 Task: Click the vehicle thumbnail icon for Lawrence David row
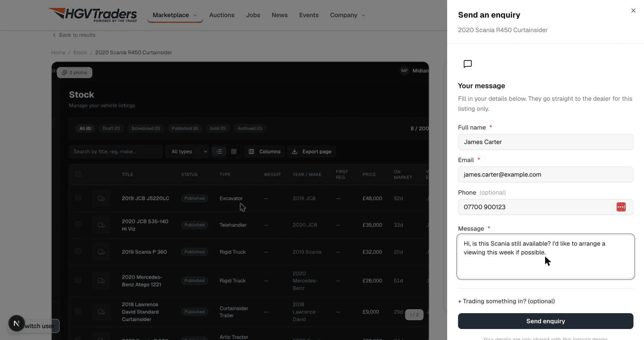(101, 312)
